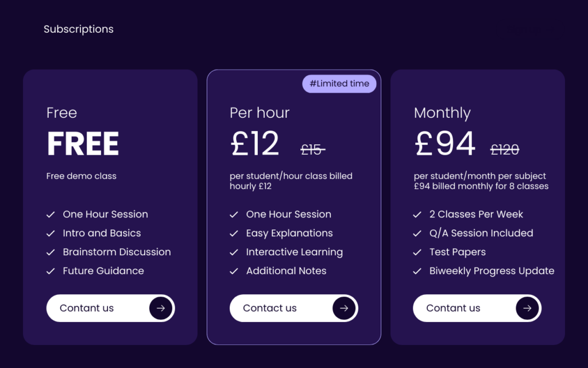Click checkmark next to Test Papers
Viewport: 588px width, 368px height.
point(417,252)
